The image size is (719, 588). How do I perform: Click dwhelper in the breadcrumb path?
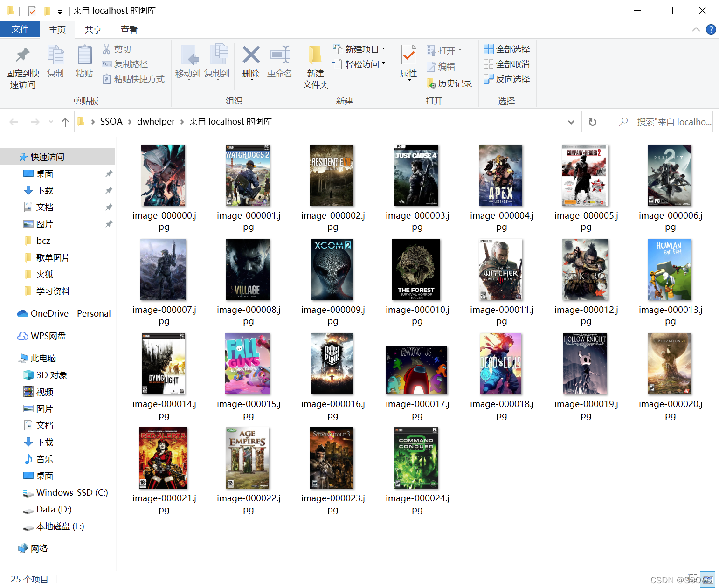[x=156, y=122]
